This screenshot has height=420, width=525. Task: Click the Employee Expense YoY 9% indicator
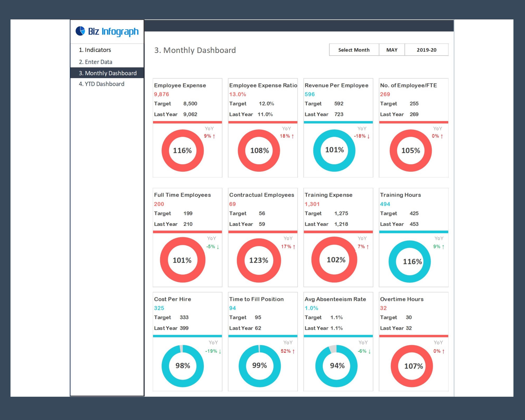point(210,136)
